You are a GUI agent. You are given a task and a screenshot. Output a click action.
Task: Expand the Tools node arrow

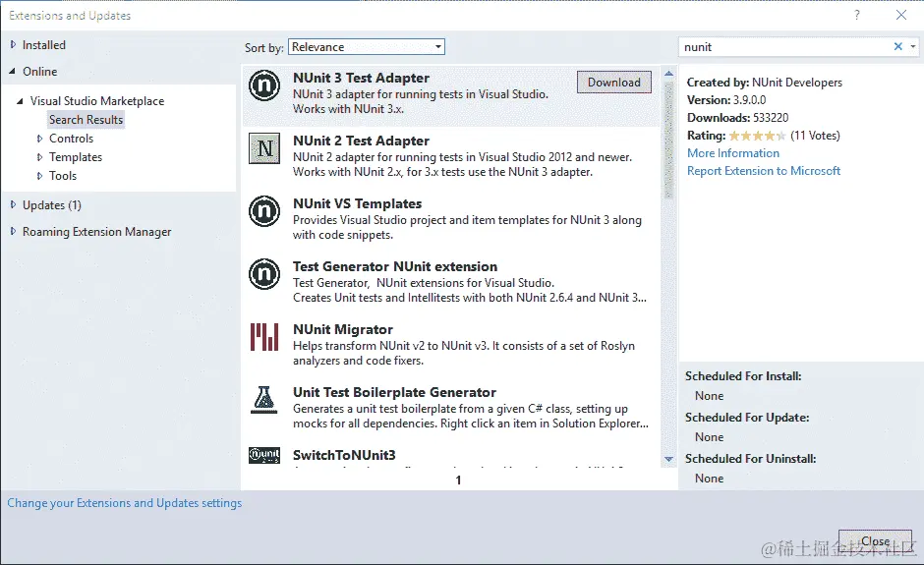pos(39,176)
